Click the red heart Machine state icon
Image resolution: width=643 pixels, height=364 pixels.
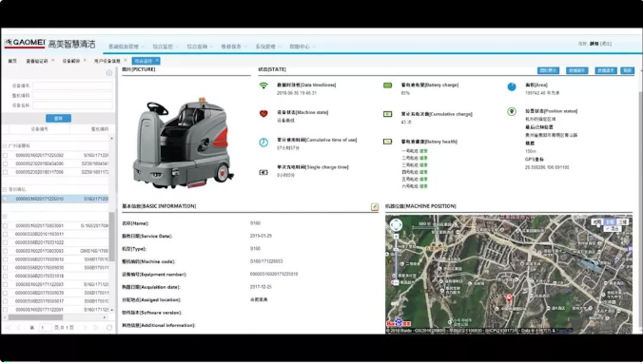[x=263, y=113]
